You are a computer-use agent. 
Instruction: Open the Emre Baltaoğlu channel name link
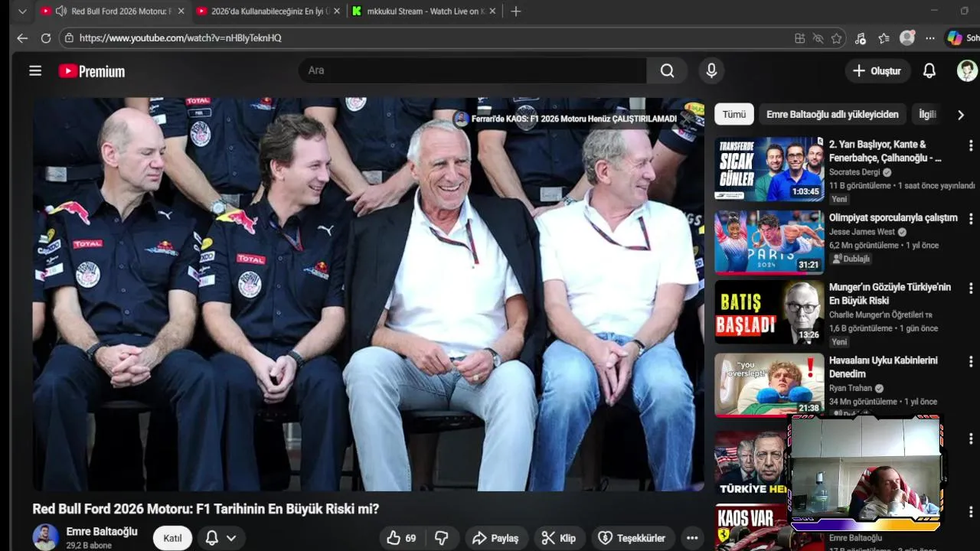tap(102, 531)
